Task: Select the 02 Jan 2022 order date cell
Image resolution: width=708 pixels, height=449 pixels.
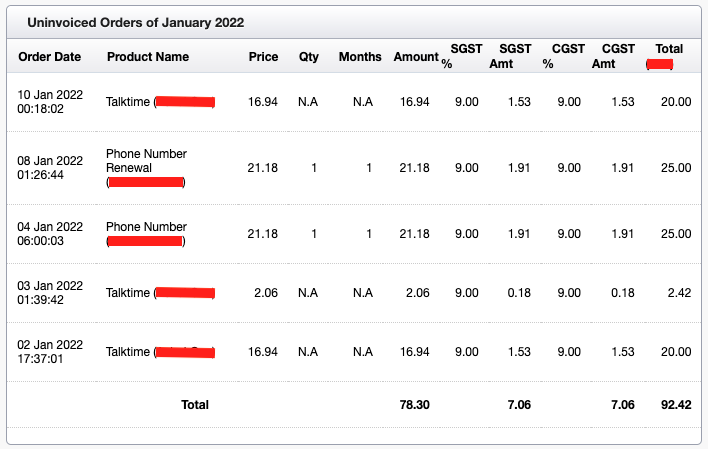Action: coord(49,352)
